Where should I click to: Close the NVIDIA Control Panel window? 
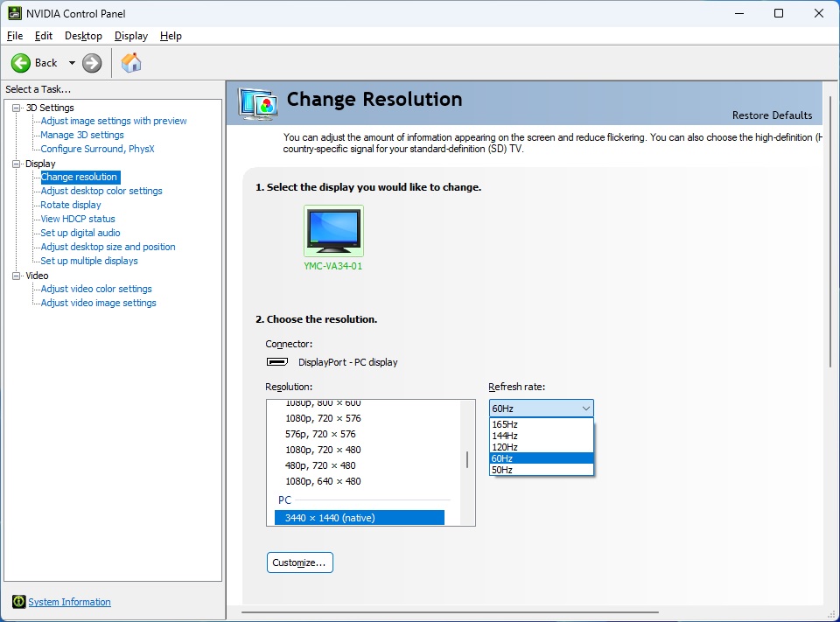pyautogui.click(x=819, y=13)
